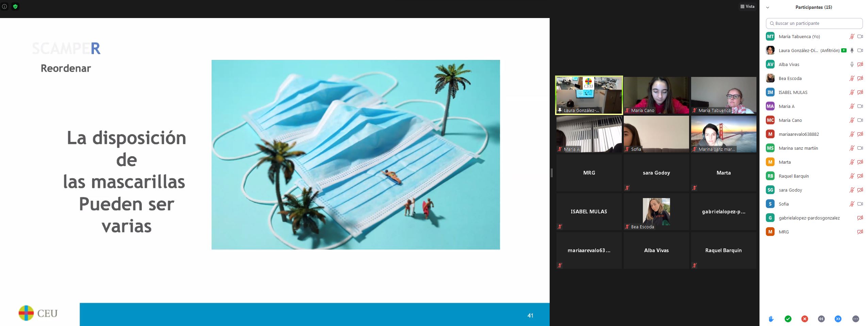This screenshot has width=868, height=326.
Task: Click the green 'yes' checkmark reaction
Action: [x=788, y=319]
